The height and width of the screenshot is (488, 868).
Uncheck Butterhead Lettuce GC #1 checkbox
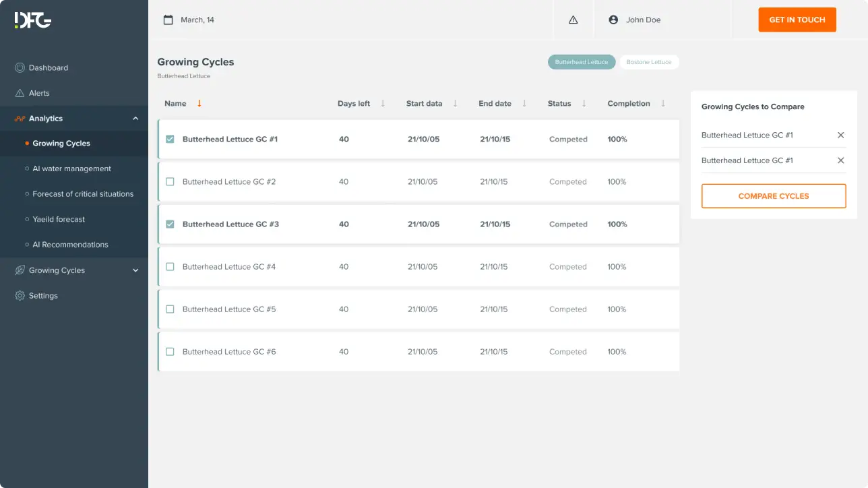point(170,140)
